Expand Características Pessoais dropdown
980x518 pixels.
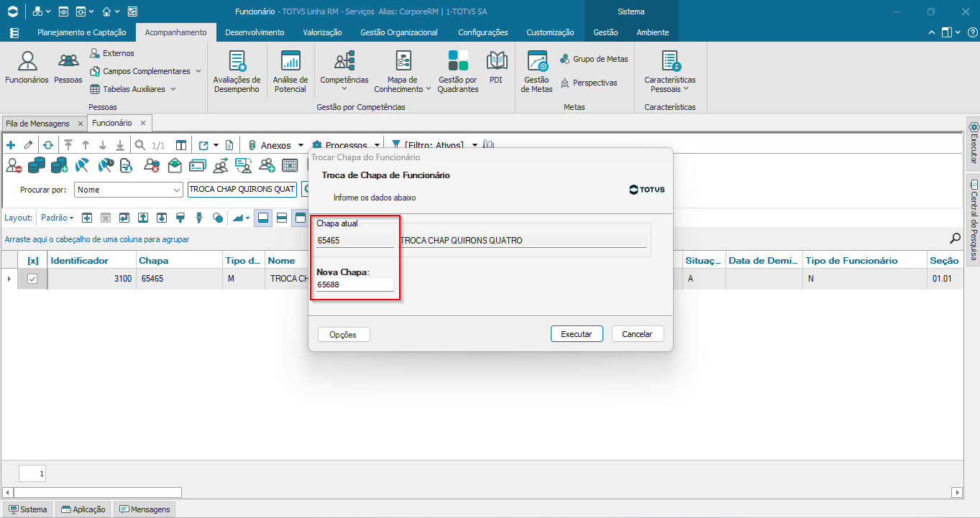(x=686, y=89)
